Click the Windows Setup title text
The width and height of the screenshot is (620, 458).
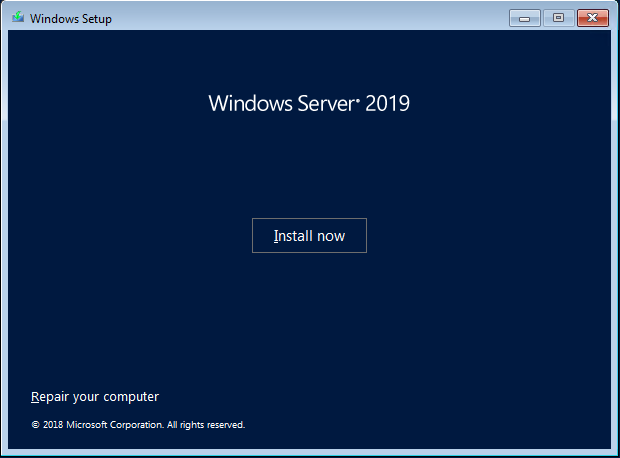pos(71,19)
